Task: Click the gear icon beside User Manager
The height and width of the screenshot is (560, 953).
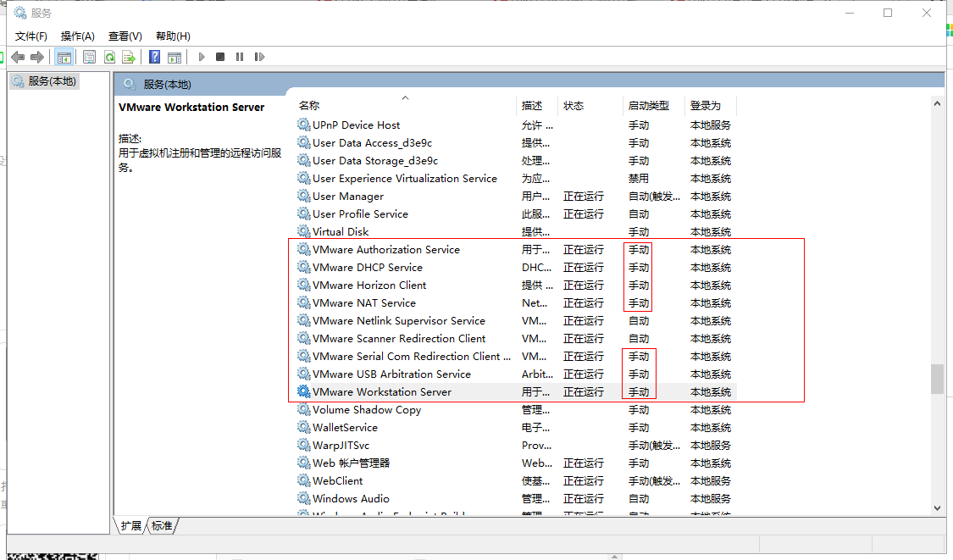Action: click(x=304, y=196)
